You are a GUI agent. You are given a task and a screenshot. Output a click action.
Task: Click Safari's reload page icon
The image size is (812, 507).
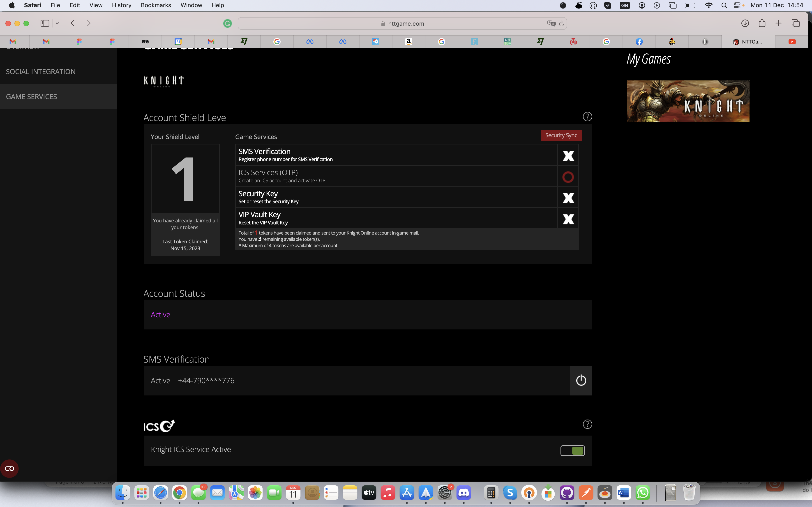pyautogui.click(x=561, y=23)
